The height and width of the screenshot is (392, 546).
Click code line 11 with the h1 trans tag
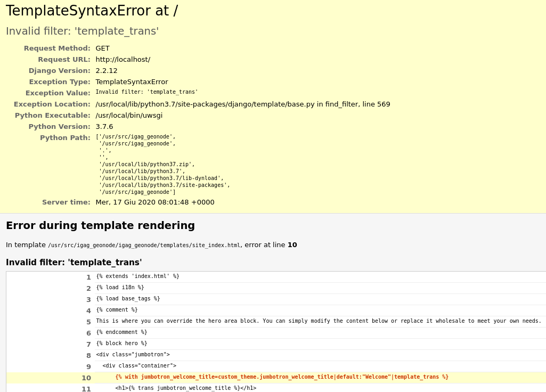click(x=185, y=388)
